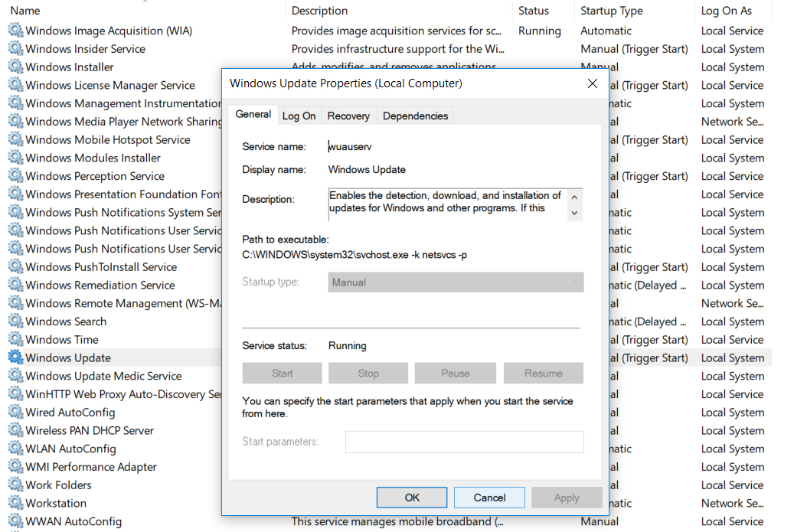Click the Windows Remediation Service gear icon

pyautogui.click(x=16, y=285)
